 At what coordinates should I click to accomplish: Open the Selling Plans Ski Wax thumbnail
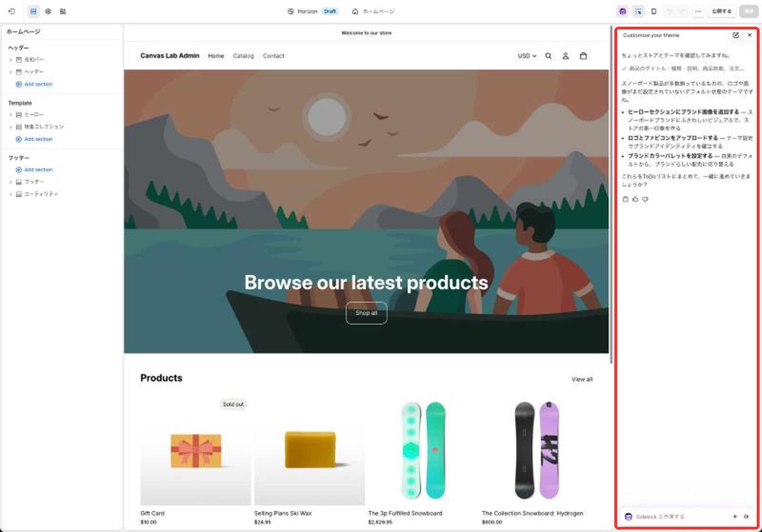point(310,450)
